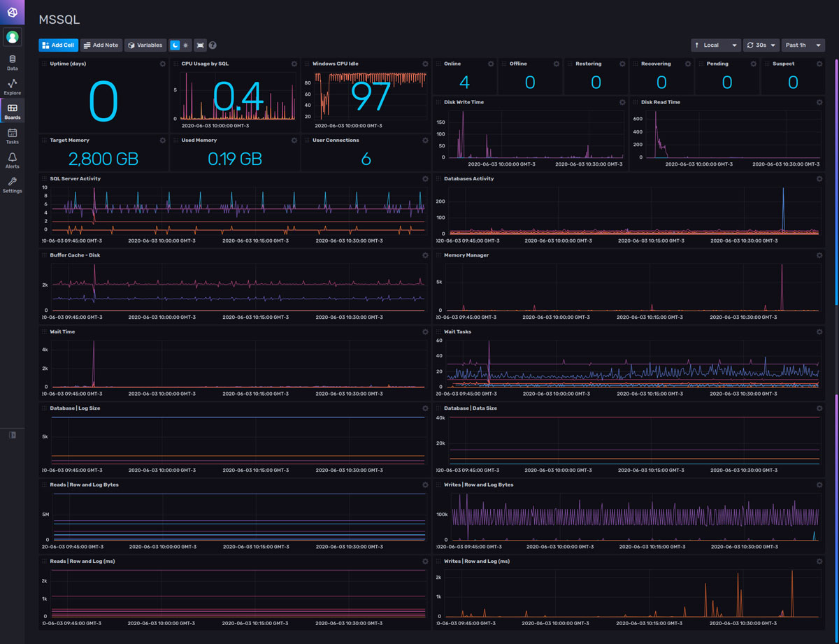Open the Local timezone dropdown

point(716,45)
